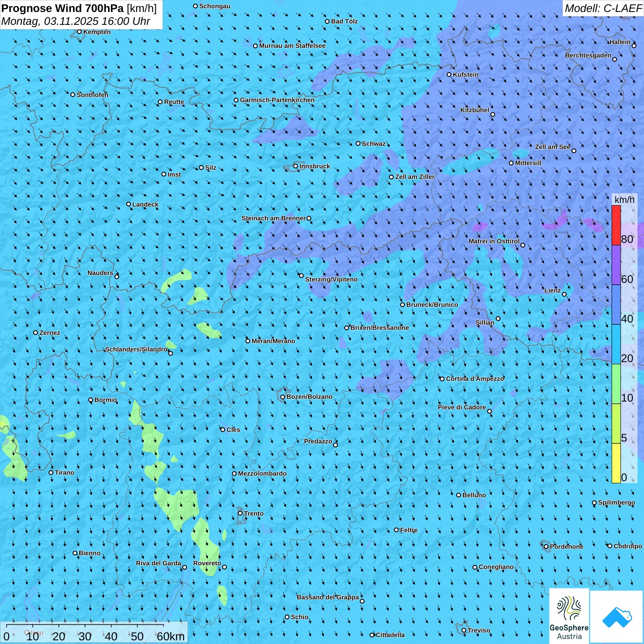
Task: Click the Zell am See location dot
Action: 574,150
